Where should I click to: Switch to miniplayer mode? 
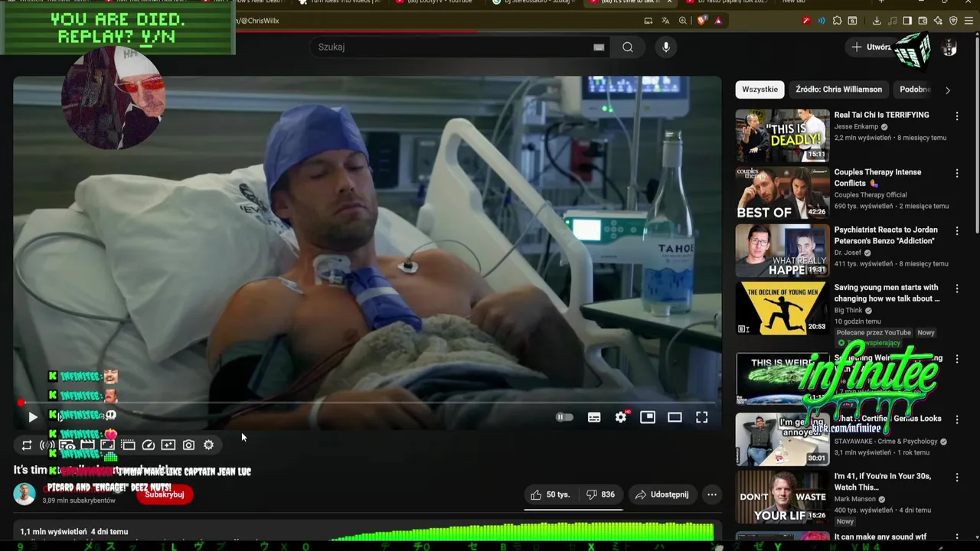[648, 417]
